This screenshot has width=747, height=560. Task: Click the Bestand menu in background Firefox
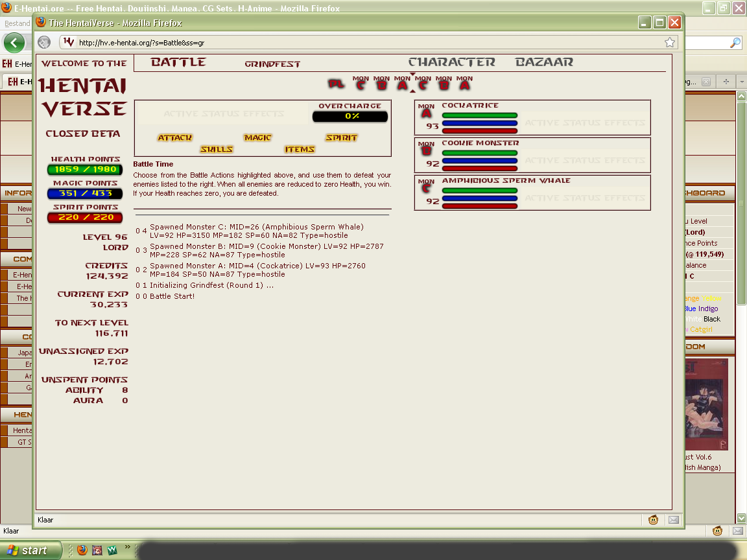point(17,23)
